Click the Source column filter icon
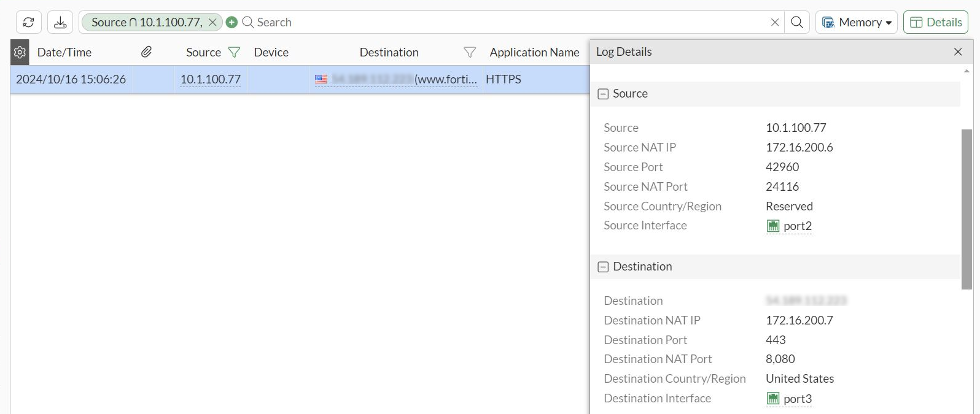This screenshot has width=980, height=414. click(x=234, y=53)
